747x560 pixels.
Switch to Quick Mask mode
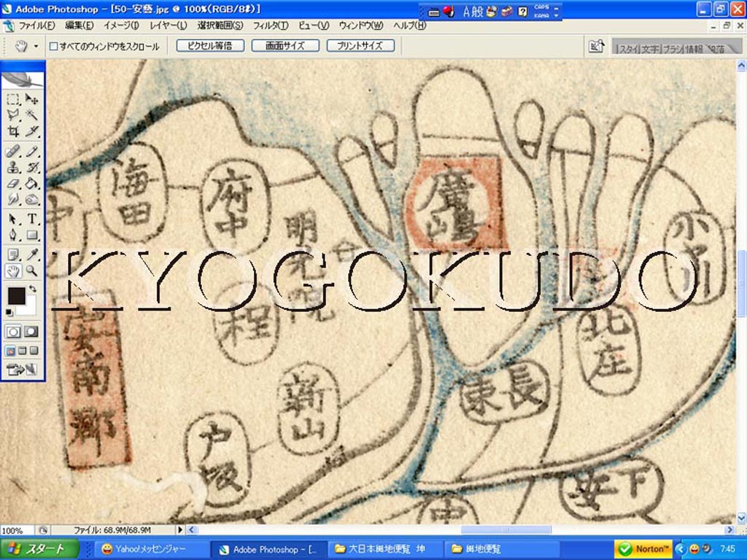31,332
